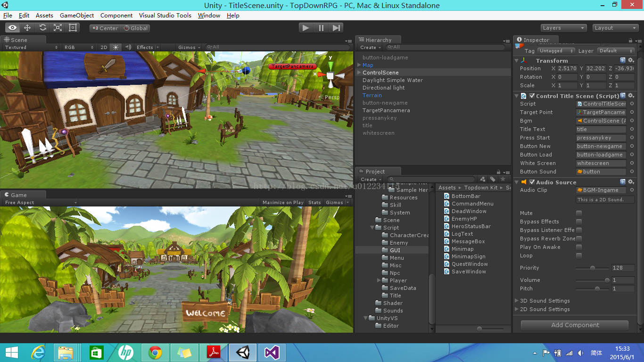Click object picker circle for Bgm field
Viewport: 644px width, 362px height.
coord(632,121)
